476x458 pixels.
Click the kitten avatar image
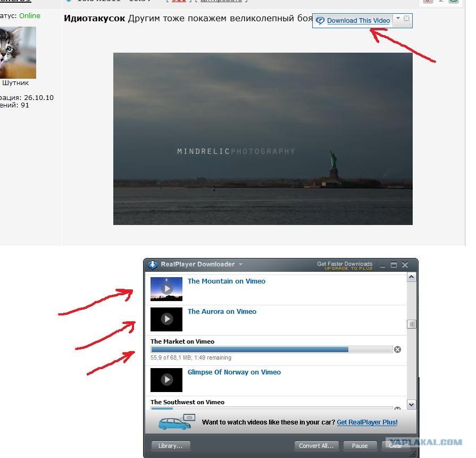tap(18, 53)
